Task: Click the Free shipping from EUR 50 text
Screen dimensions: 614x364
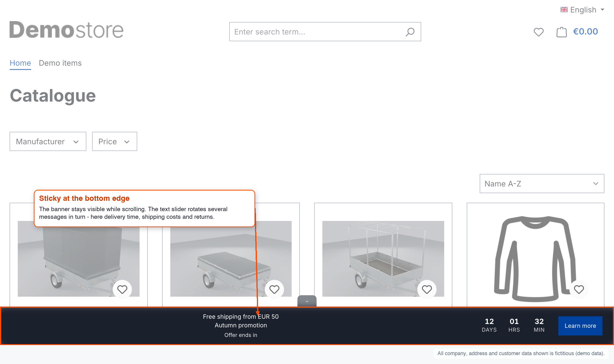Action: point(241,317)
